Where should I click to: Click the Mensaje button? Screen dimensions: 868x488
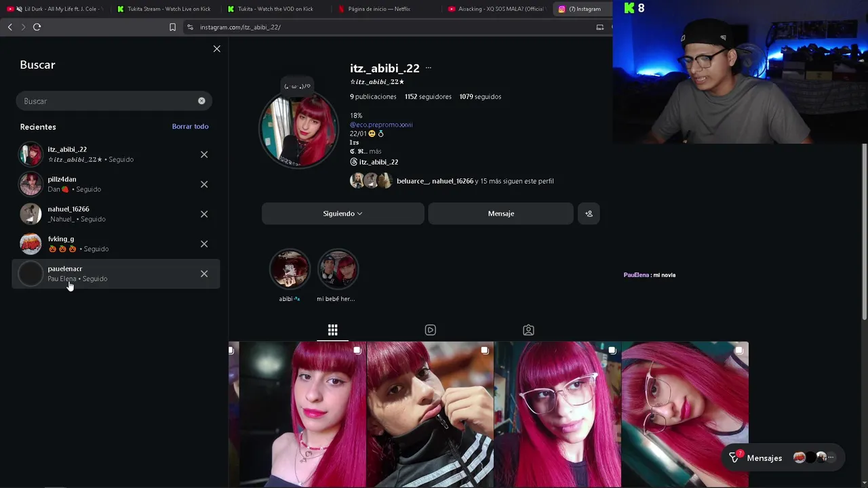point(500,213)
